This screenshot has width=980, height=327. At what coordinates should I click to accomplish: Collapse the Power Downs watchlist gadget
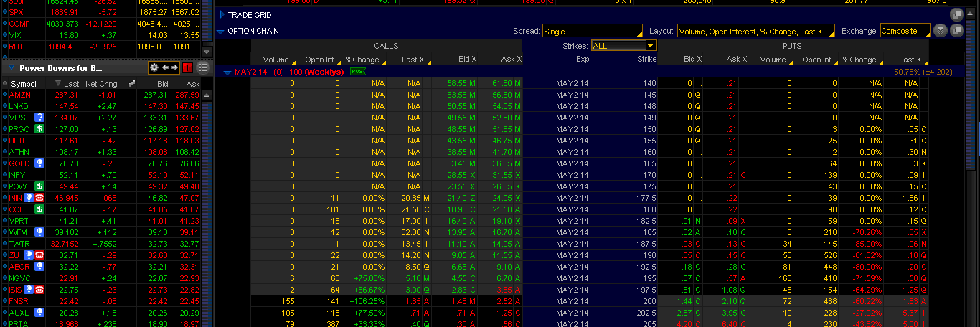(x=11, y=68)
